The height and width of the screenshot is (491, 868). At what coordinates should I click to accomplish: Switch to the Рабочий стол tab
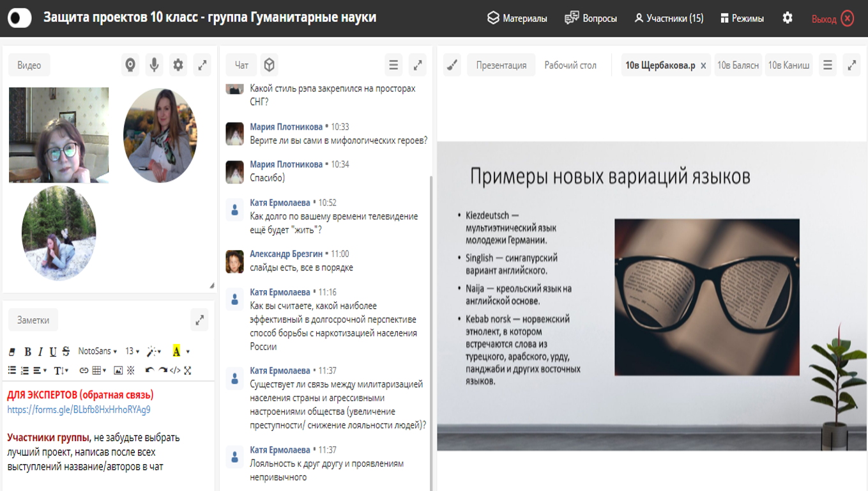(x=570, y=65)
